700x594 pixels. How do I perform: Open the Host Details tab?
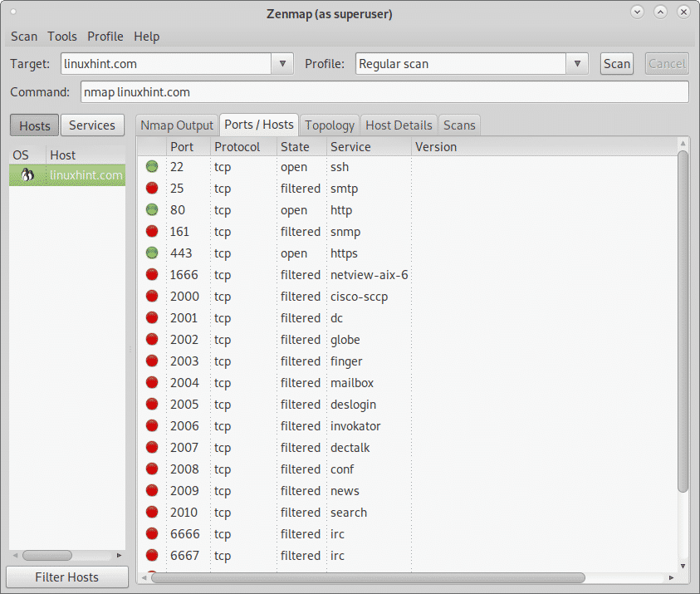point(399,125)
